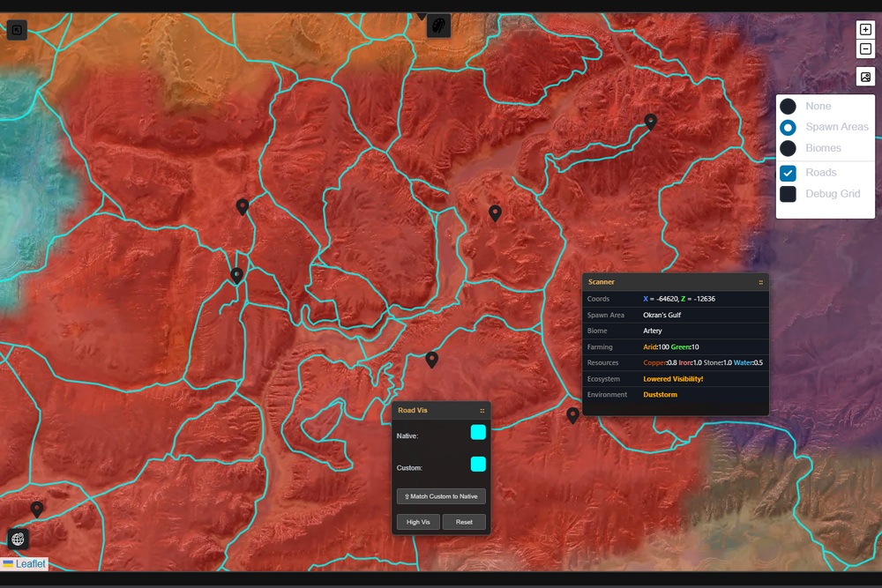Click the map marker in the northeast
882x588 pixels.
[651, 122]
